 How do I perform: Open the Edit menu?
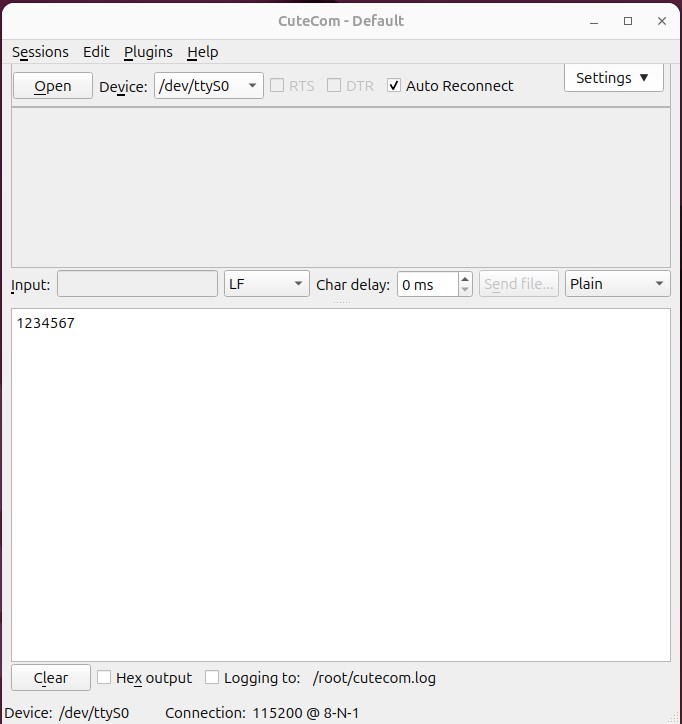pos(96,52)
